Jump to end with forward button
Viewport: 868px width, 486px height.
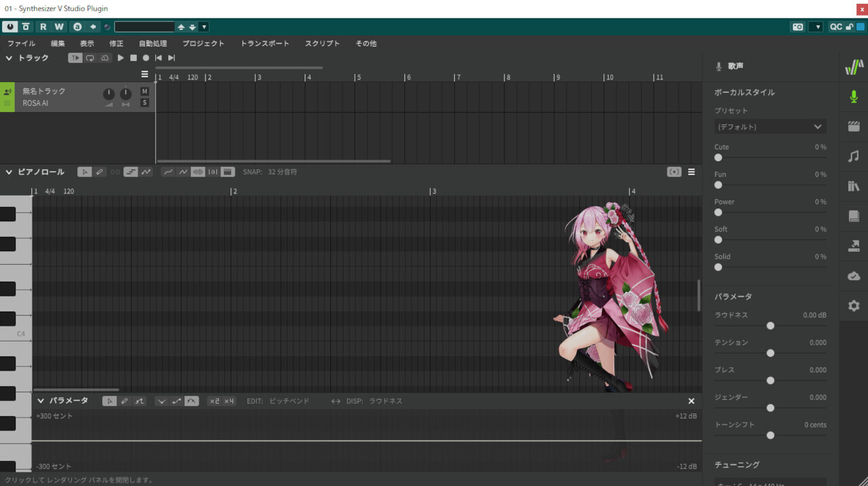172,58
